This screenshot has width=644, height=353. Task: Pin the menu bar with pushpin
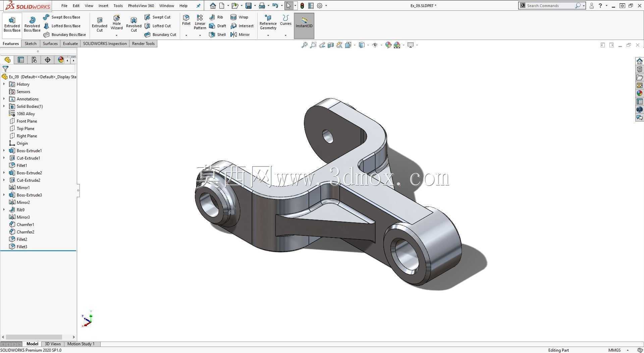coord(198,6)
